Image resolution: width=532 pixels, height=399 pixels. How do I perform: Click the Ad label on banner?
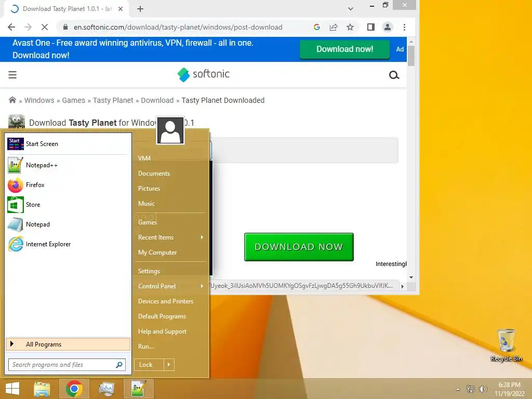pyautogui.click(x=400, y=49)
